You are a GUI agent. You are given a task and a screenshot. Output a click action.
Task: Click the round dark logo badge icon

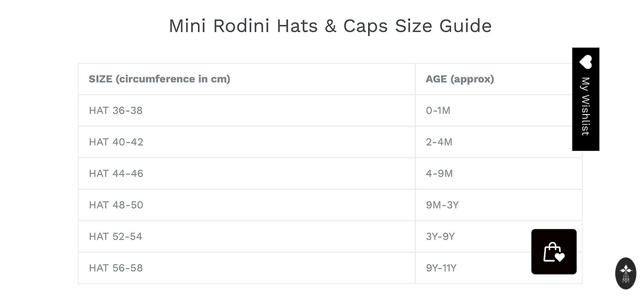[626, 273]
